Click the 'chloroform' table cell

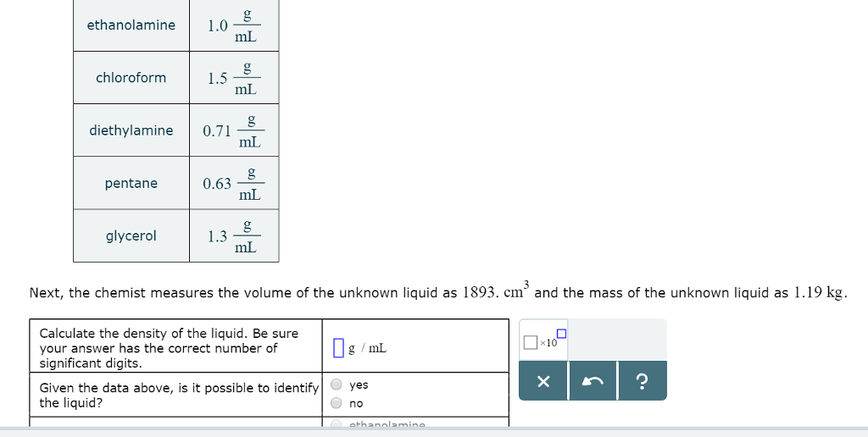[x=131, y=77]
